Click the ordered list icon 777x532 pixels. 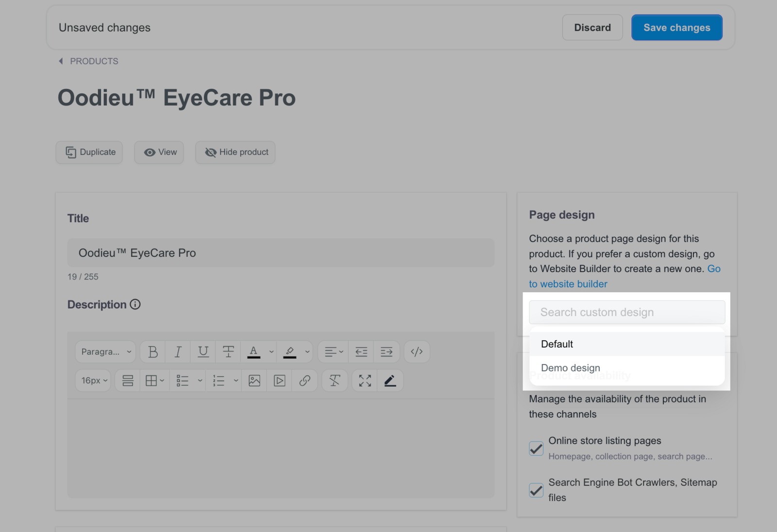[x=219, y=381]
